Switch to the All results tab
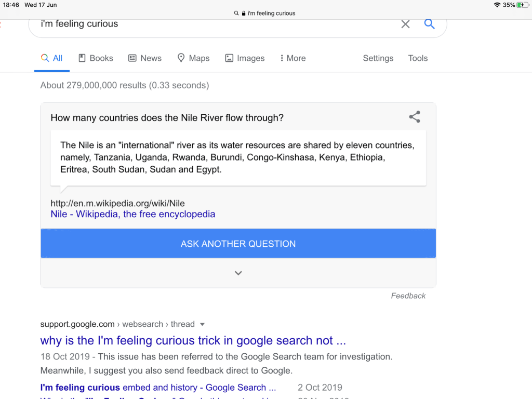532x399 pixels. [52, 58]
